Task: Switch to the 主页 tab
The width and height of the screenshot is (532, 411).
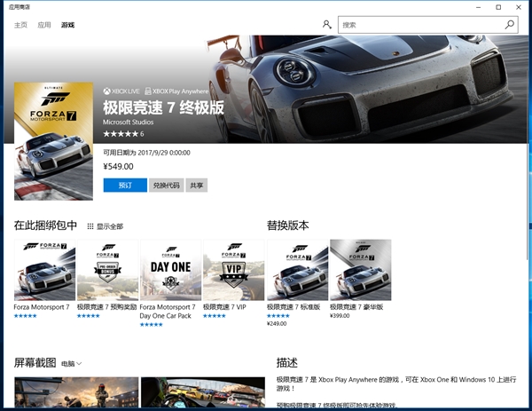Action: pos(20,25)
